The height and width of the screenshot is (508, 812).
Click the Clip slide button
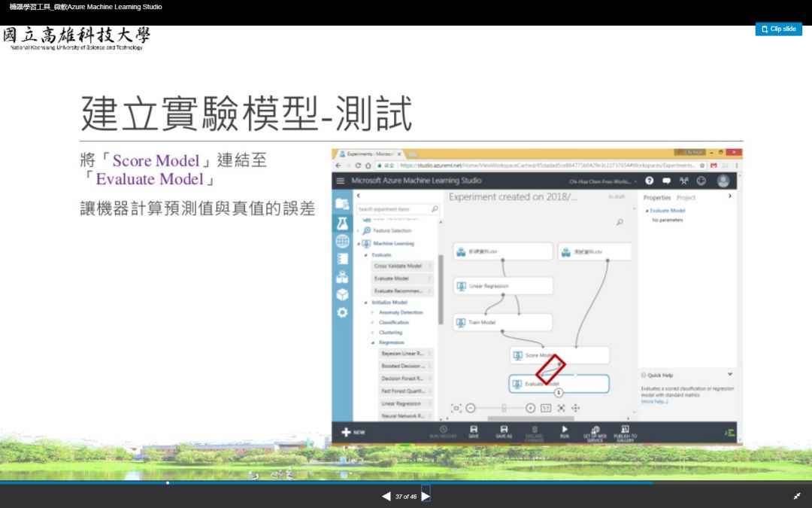(778, 29)
